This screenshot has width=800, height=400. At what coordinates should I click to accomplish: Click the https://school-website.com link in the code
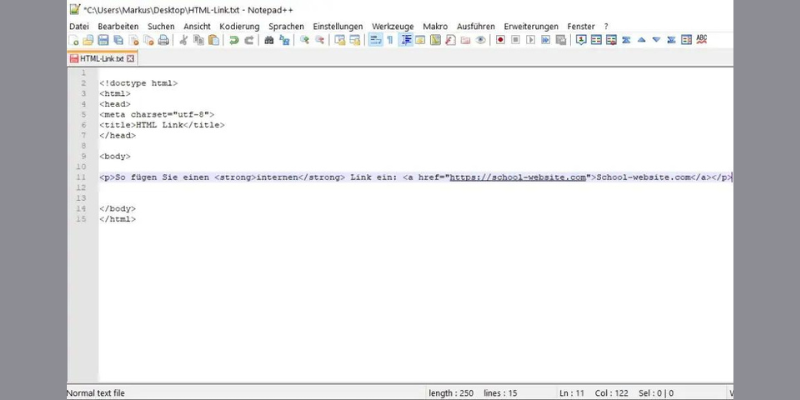(x=517, y=177)
